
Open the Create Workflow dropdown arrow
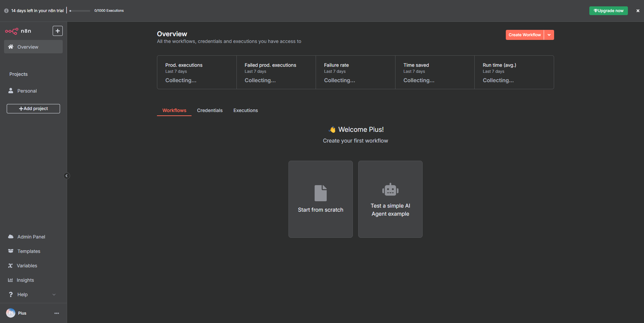click(x=549, y=35)
